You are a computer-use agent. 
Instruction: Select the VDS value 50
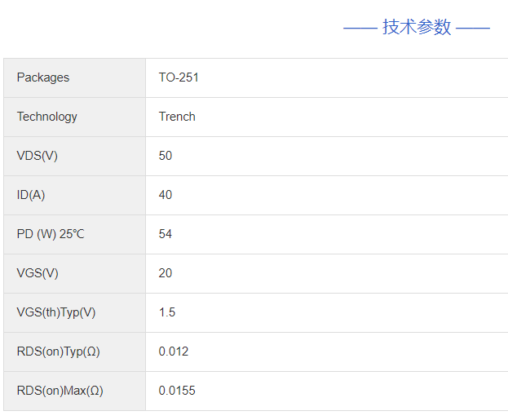point(166,156)
